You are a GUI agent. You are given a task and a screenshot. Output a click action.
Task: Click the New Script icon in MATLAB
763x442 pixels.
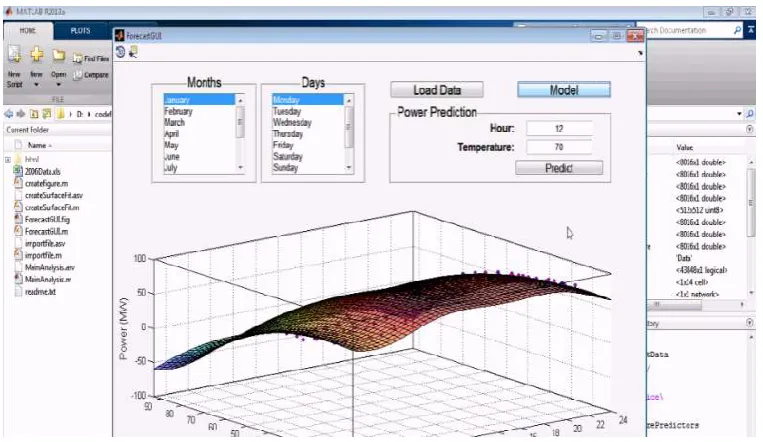coord(15,55)
